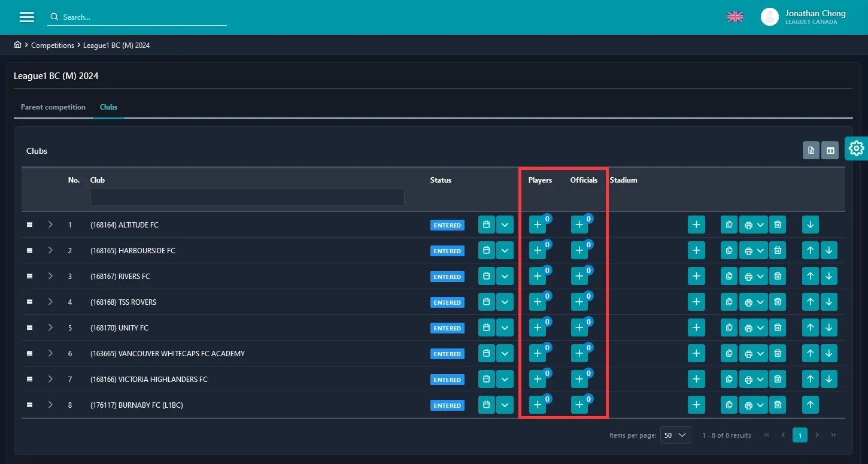Move HARBOURSIDE FC up
Viewport: 868px width, 464px height.
click(x=811, y=250)
